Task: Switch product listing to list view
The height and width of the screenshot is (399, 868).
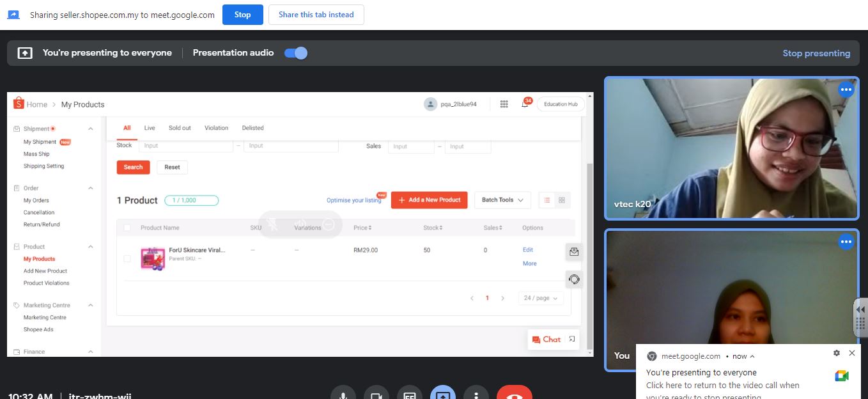Action: [547, 200]
